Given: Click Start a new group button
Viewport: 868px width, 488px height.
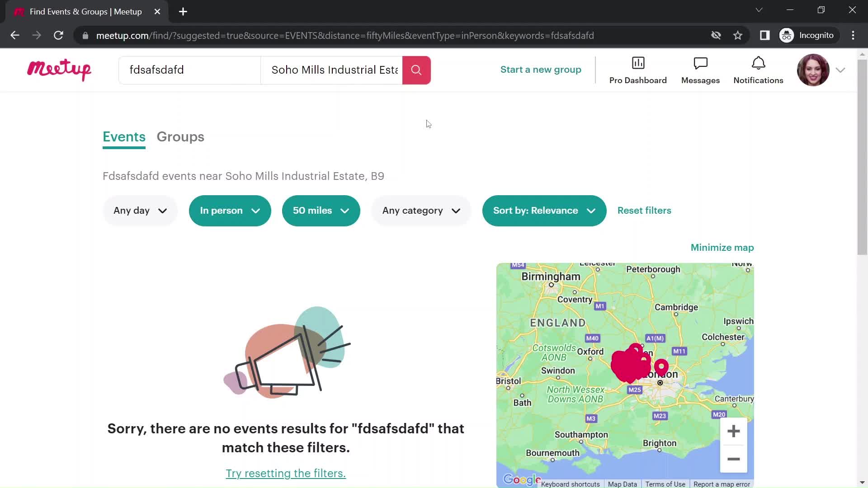Looking at the screenshot, I should [541, 70].
